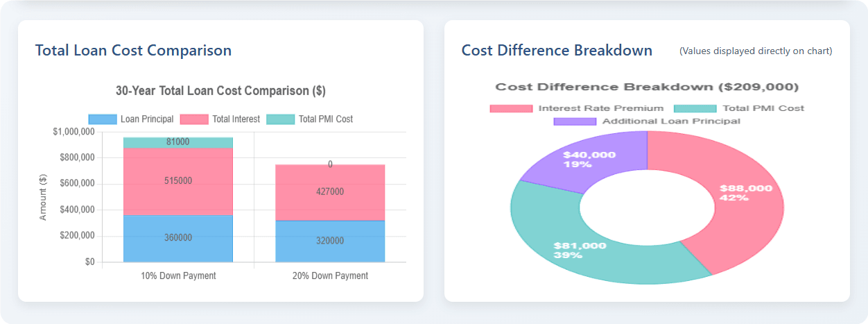Viewport: 868px width, 324px height.
Task: Click the 515000 interest bar segment
Action: [x=178, y=181]
